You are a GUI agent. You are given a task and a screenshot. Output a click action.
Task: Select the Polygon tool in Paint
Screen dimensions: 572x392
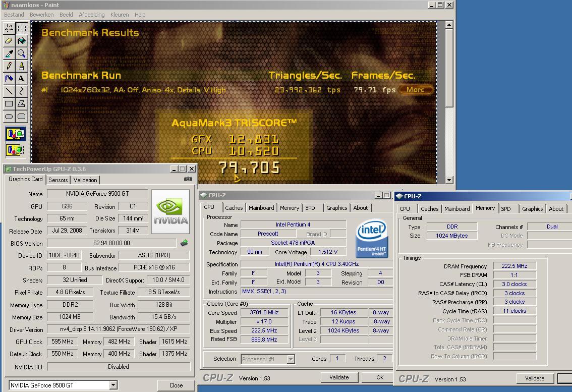(22, 103)
